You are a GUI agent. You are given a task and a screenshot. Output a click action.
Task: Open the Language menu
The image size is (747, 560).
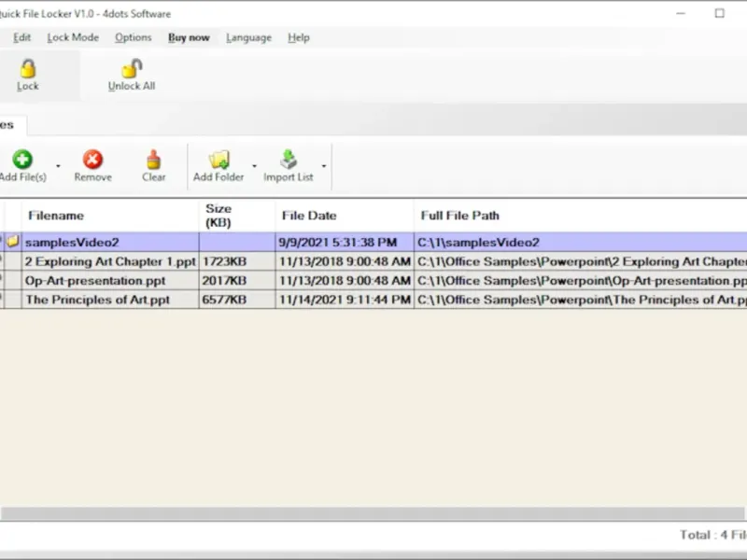point(248,37)
